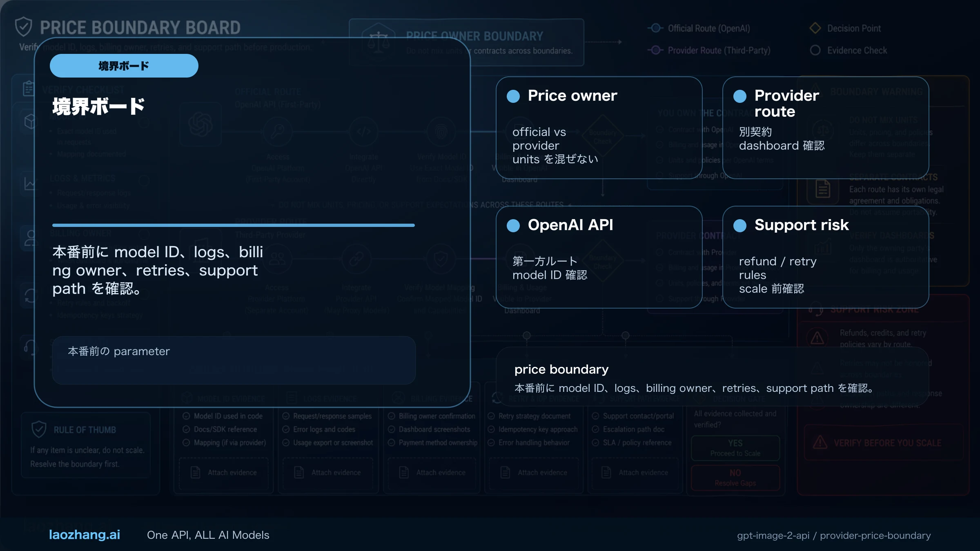
Task: Open the OpenAI API card
Action: coord(599,257)
